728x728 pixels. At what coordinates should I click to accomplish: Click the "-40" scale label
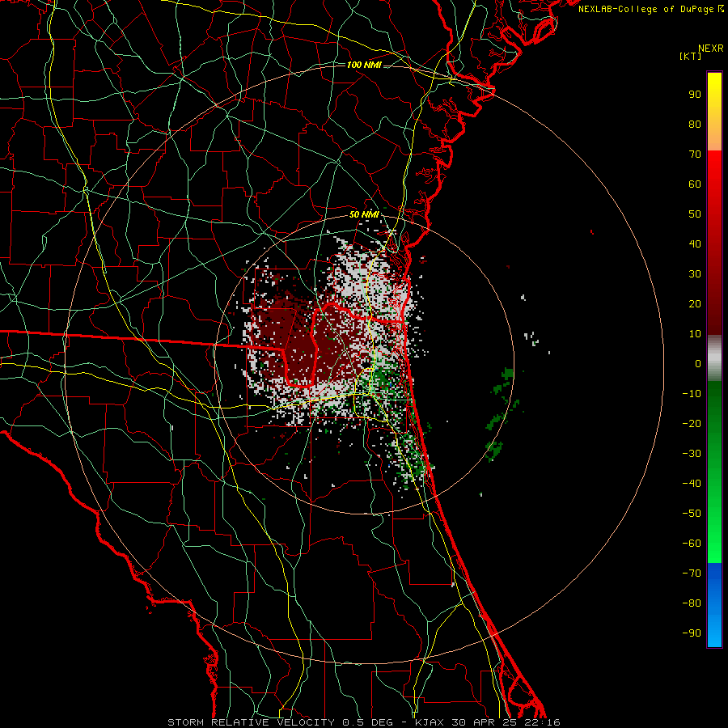(692, 484)
